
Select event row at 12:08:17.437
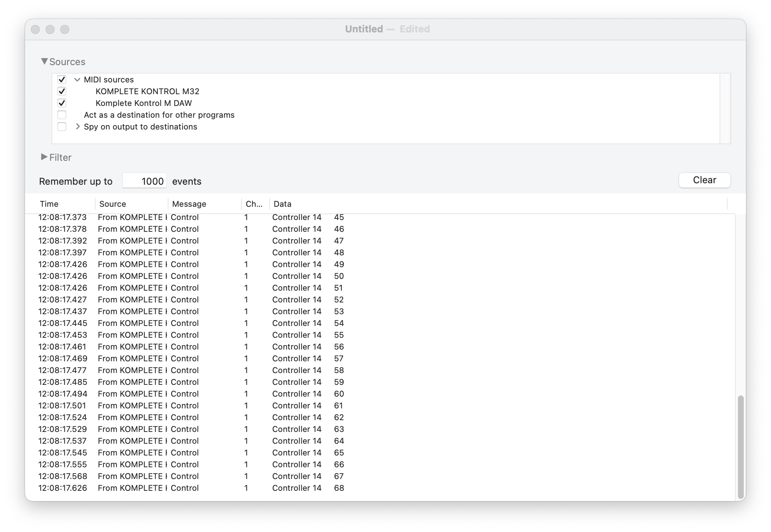(380, 311)
